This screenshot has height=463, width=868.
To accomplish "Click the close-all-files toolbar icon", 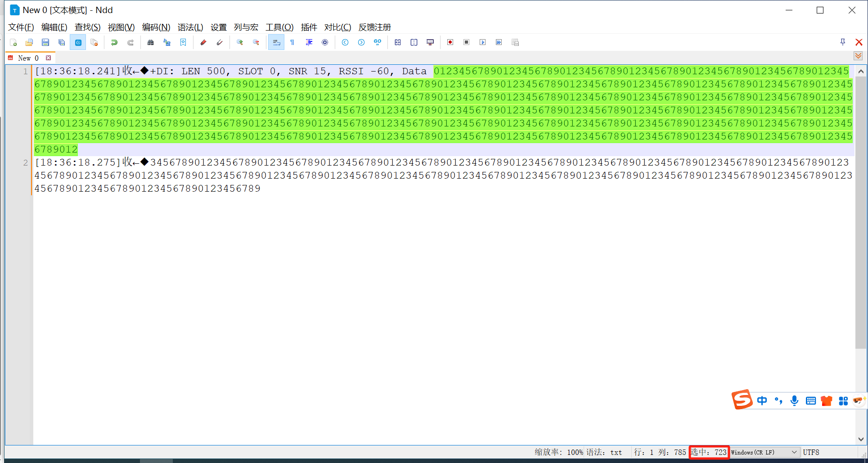I will pyautogui.click(x=94, y=42).
